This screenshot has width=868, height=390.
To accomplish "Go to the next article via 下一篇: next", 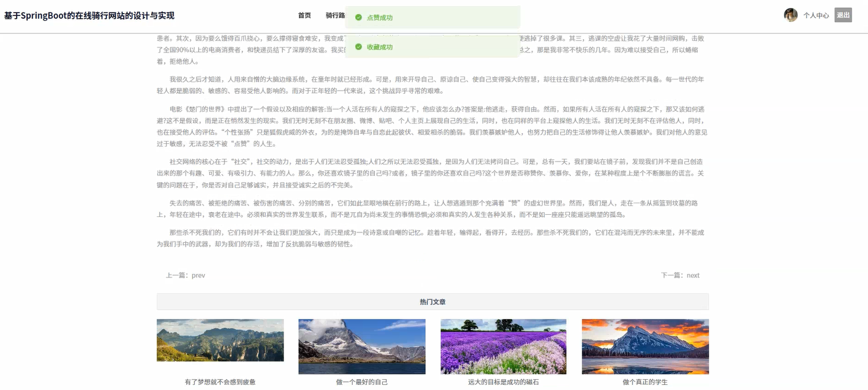I will pos(681,275).
